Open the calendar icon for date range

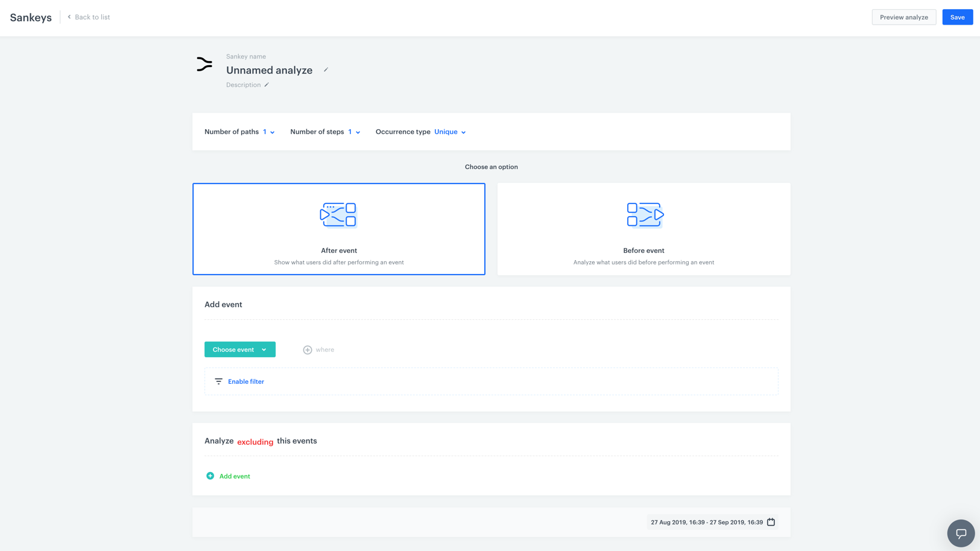point(771,522)
